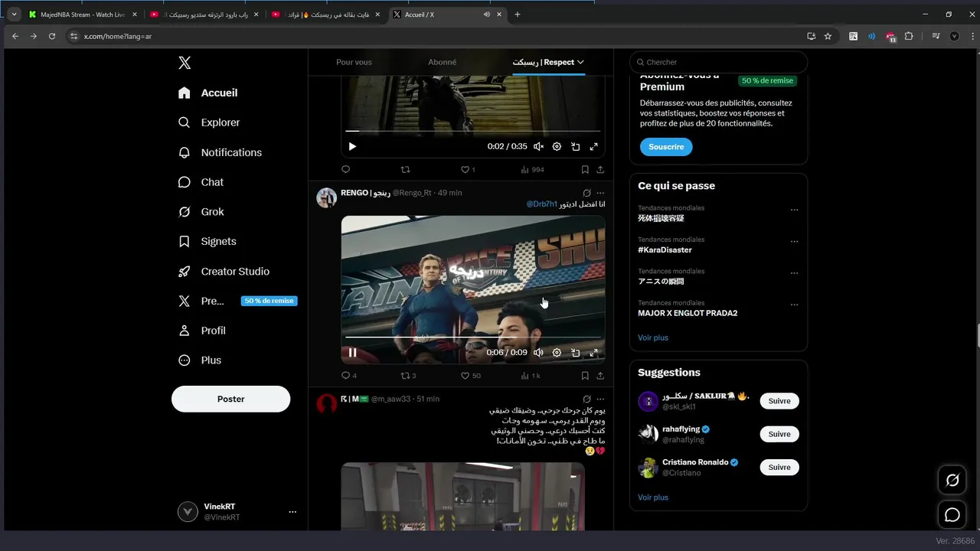
Task: Open Accueil home in sidebar
Action: pyautogui.click(x=208, y=93)
